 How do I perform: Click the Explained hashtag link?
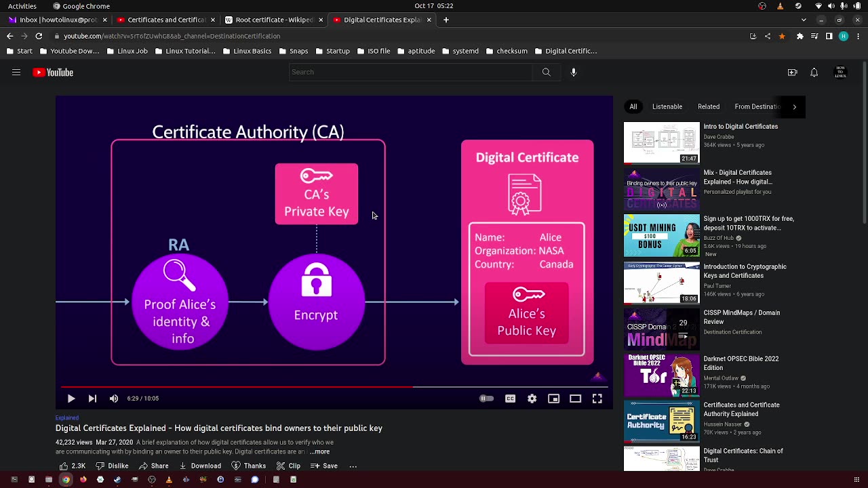67,418
